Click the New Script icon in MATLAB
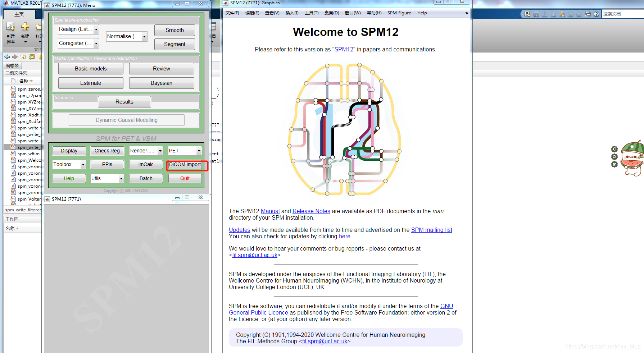This screenshot has height=353, width=644. (11, 27)
